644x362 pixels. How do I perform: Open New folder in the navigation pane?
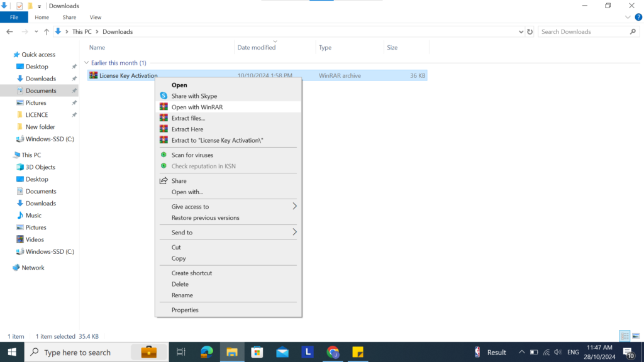click(40, 127)
